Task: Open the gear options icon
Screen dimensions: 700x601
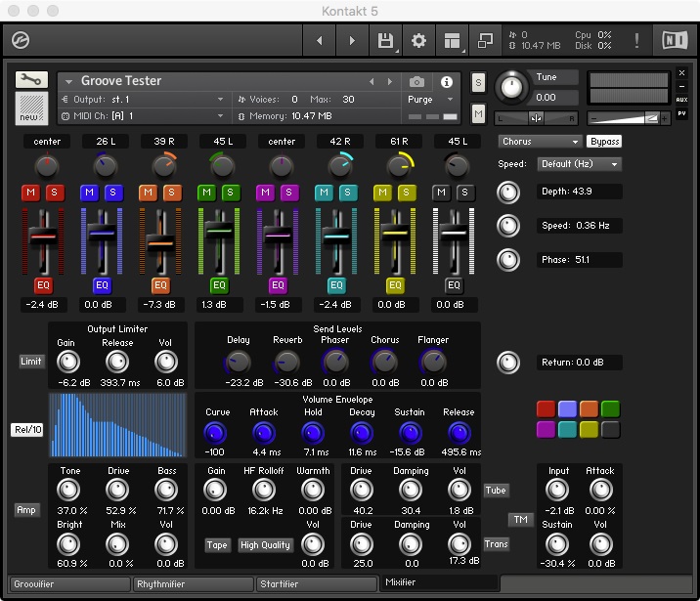Action: [418, 41]
